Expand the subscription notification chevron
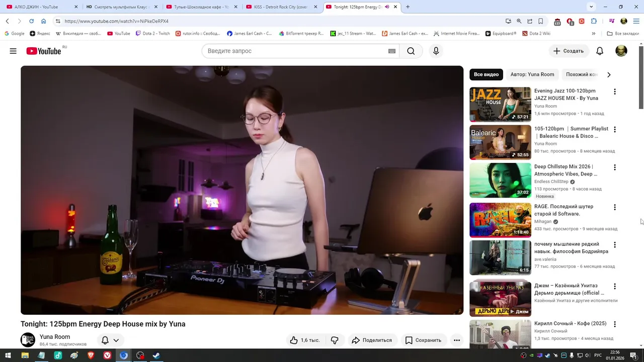The height and width of the screenshot is (362, 644). click(116, 340)
